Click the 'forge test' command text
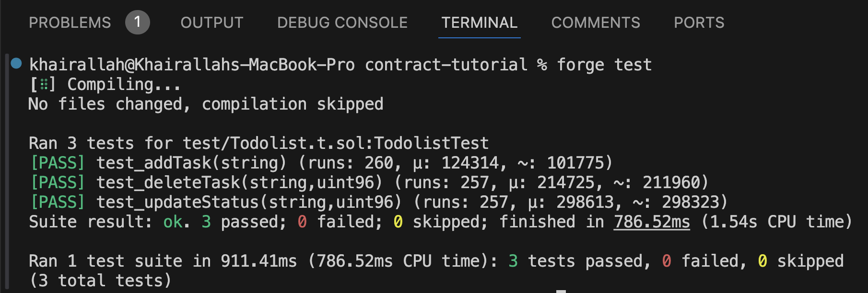This screenshot has height=293, width=868. point(604,65)
